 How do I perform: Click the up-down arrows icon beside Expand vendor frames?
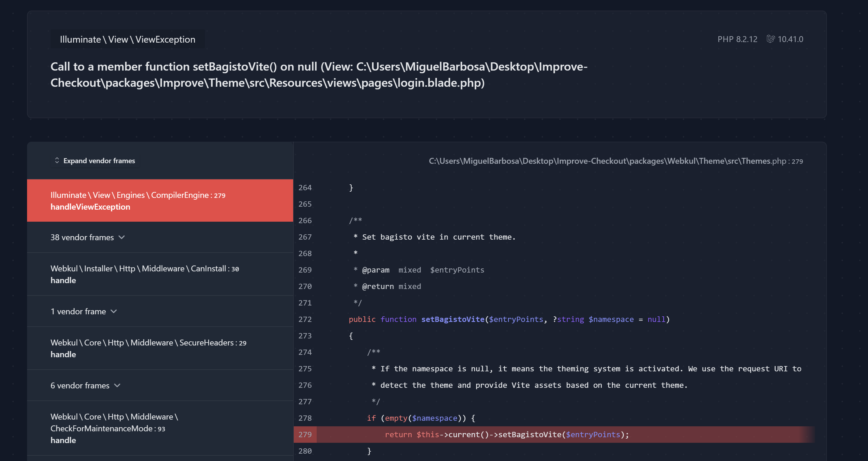point(57,161)
